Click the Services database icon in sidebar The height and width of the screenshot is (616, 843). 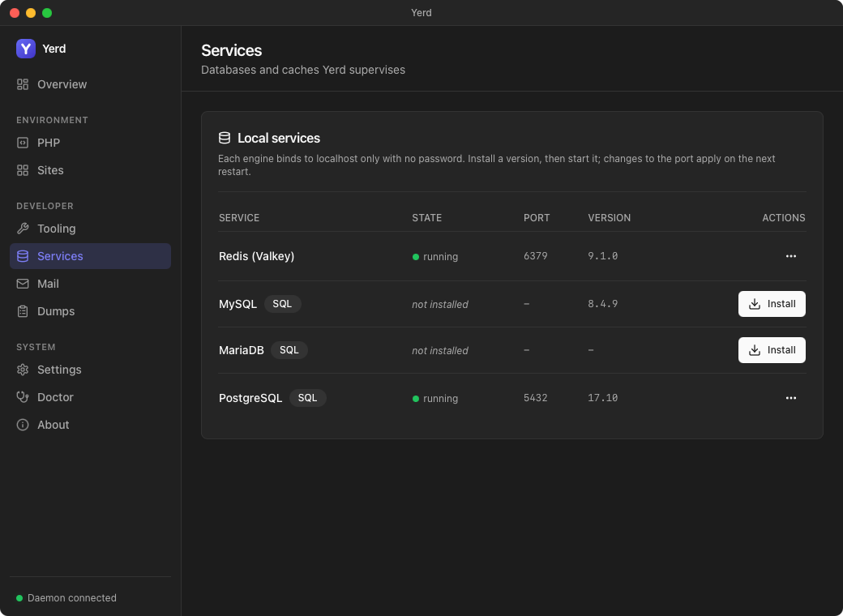pyautogui.click(x=23, y=256)
